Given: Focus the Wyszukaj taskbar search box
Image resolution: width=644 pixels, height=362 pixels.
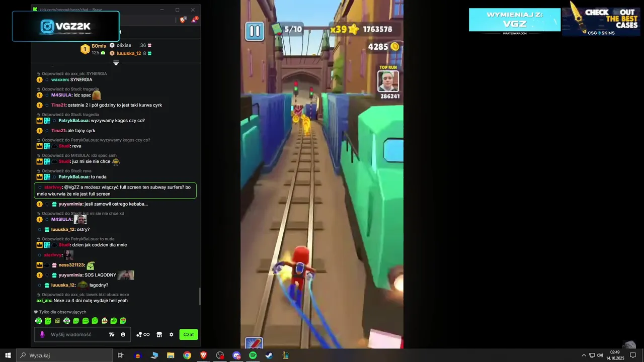Looking at the screenshot, I should coord(64,355).
